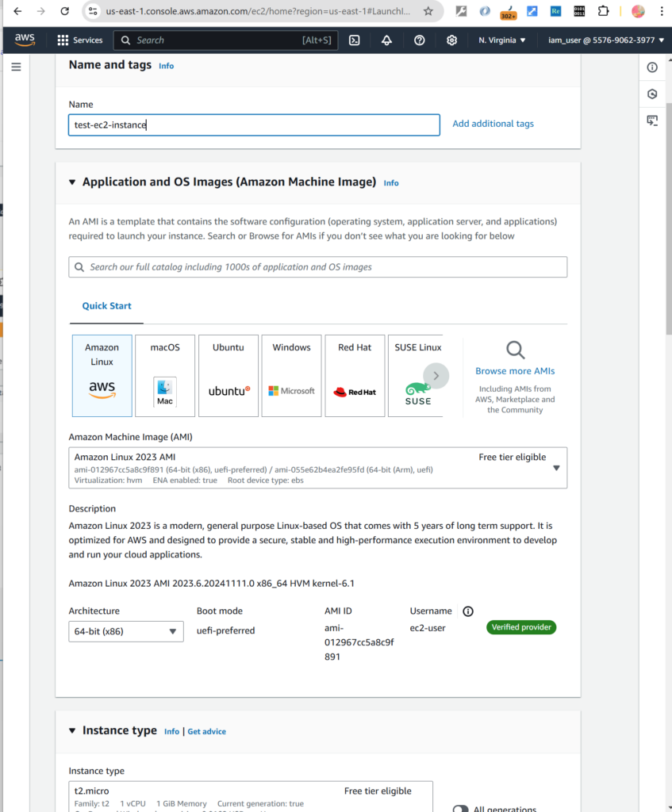The image size is (672, 812).
Task: Bookmark this page with star icon
Action: pyautogui.click(x=428, y=11)
